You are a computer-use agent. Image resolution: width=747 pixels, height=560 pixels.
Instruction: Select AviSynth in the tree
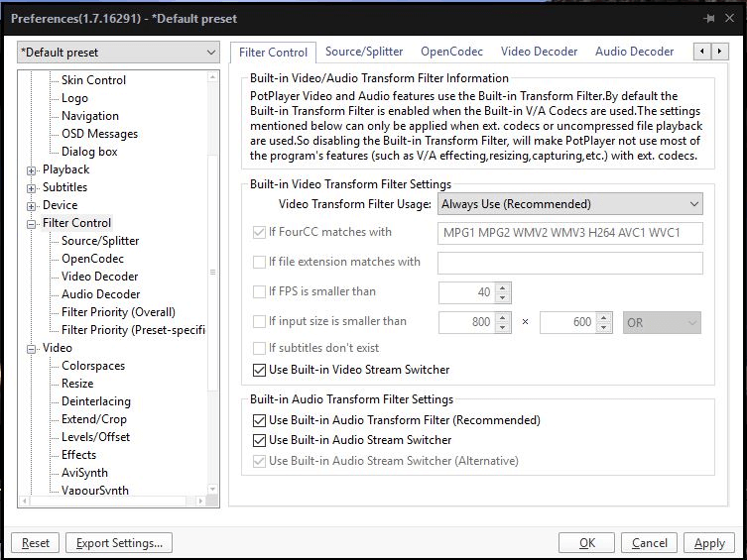84,473
